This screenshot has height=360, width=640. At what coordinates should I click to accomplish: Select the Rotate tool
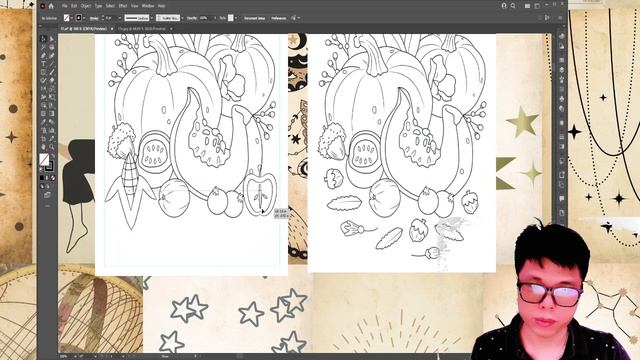coord(44,88)
